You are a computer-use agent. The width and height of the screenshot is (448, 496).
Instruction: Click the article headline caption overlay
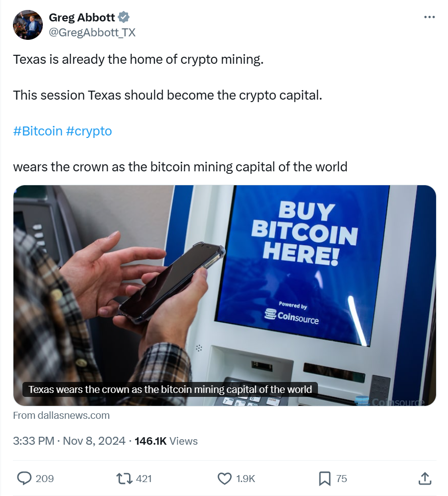(170, 389)
